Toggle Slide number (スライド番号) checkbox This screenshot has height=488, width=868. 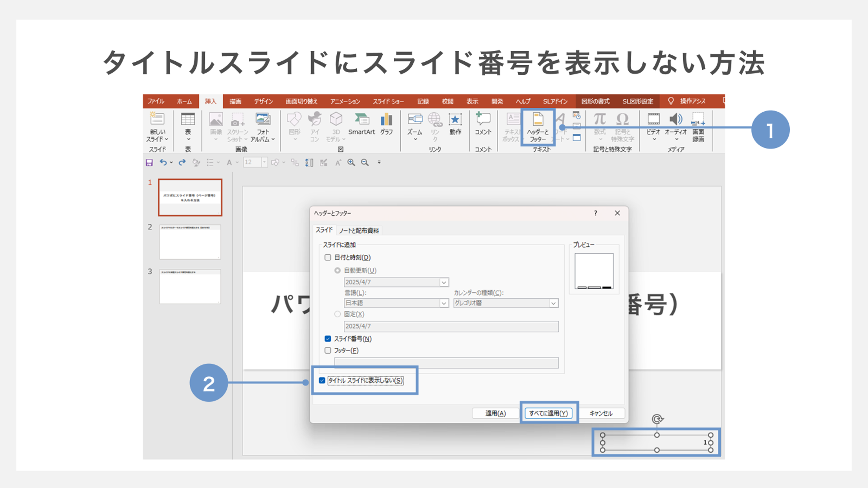click(328, 339)
